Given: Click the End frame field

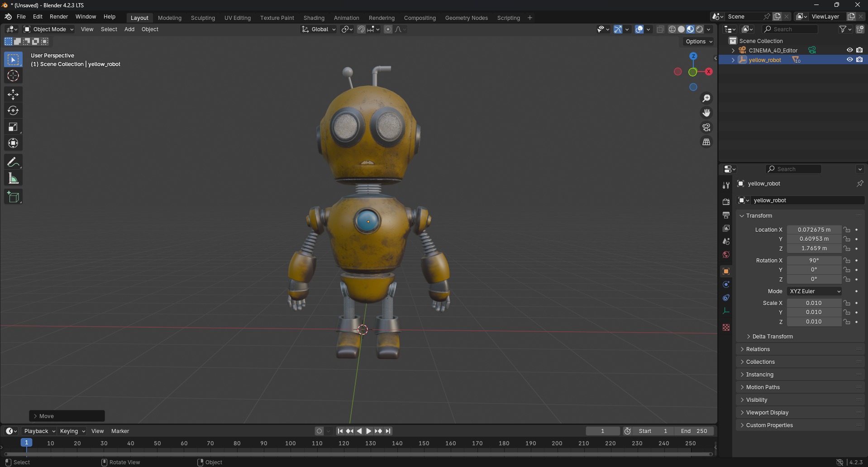Looking at the screenshot, I should pyautogui.click(x=694, y=431).
